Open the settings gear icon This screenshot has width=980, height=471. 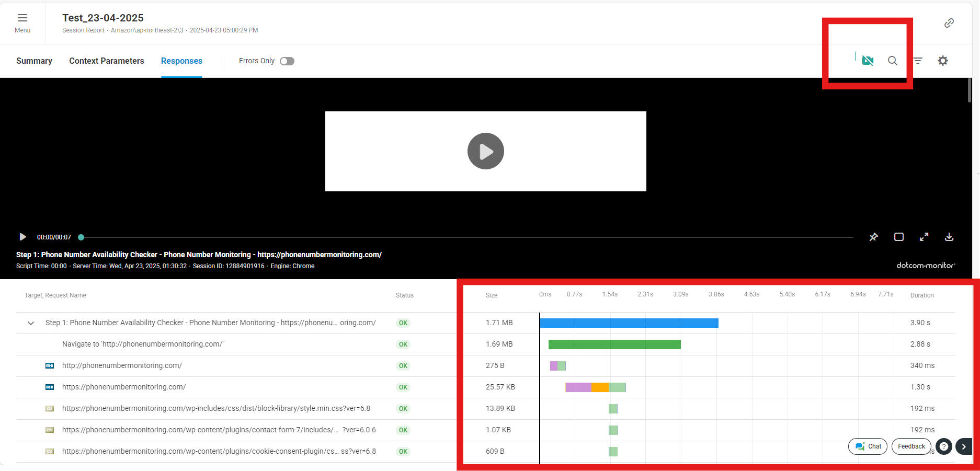[x=943, y=61]
